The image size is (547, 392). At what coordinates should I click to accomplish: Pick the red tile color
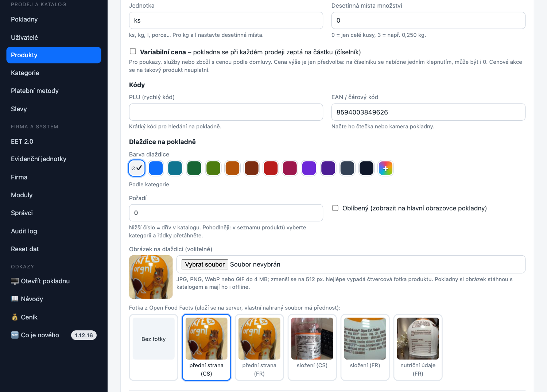pyautogui.click(x=271, y=168)
